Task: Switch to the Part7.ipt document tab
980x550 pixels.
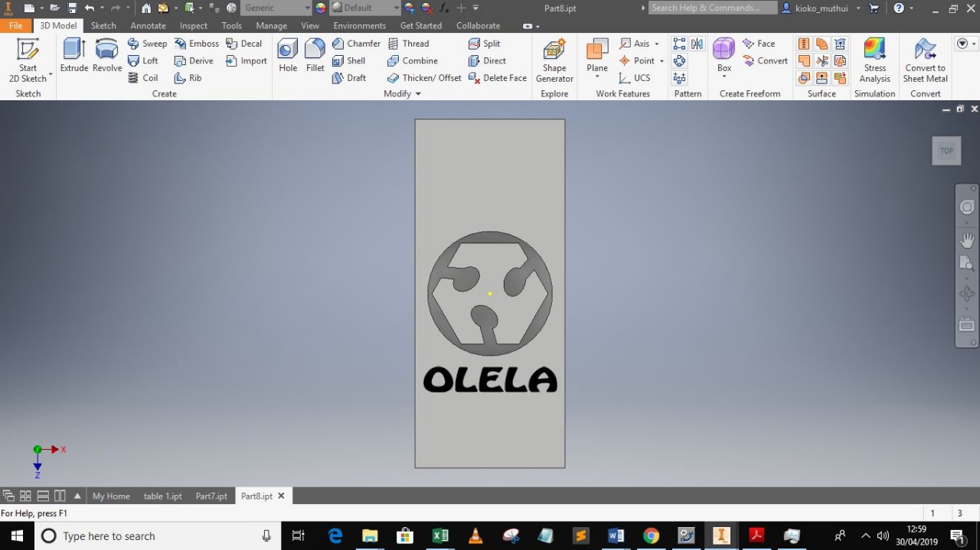Action: click(211, 496)
